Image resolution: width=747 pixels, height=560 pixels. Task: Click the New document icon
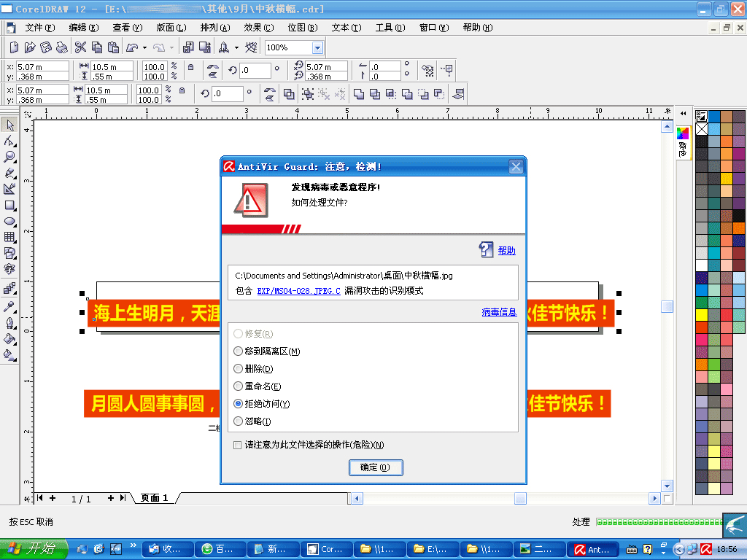pos(15,47)
